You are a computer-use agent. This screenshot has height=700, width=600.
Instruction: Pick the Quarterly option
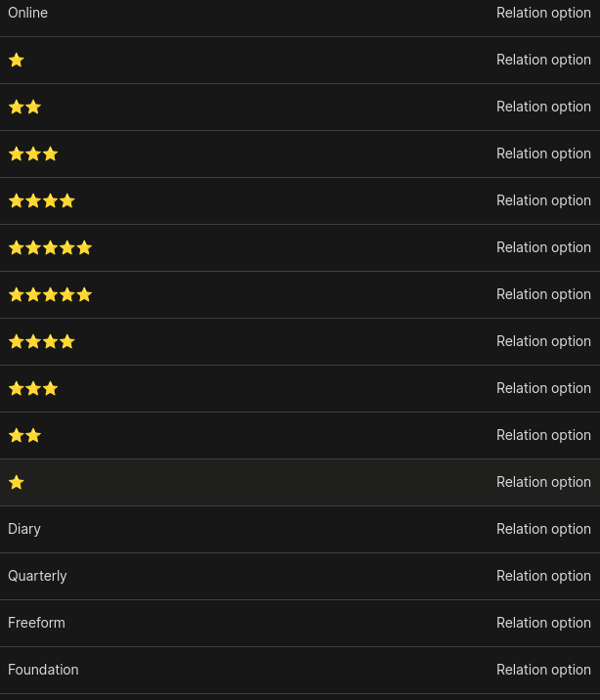(300, 576)
